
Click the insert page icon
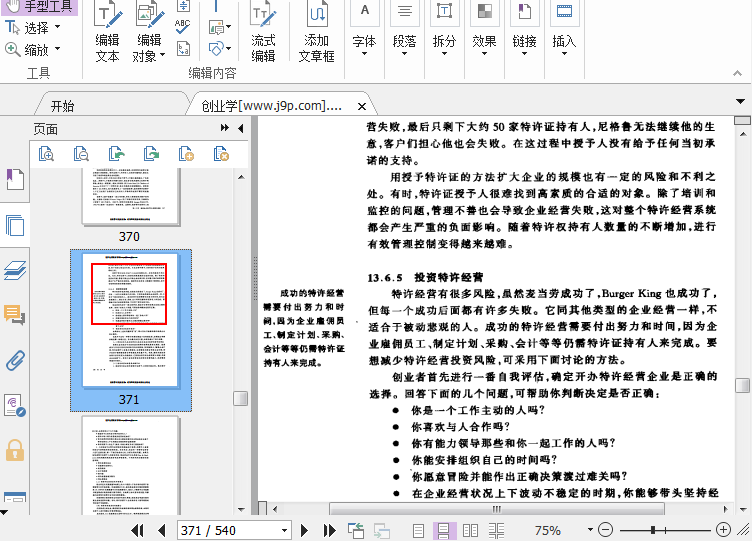(186, 153)
